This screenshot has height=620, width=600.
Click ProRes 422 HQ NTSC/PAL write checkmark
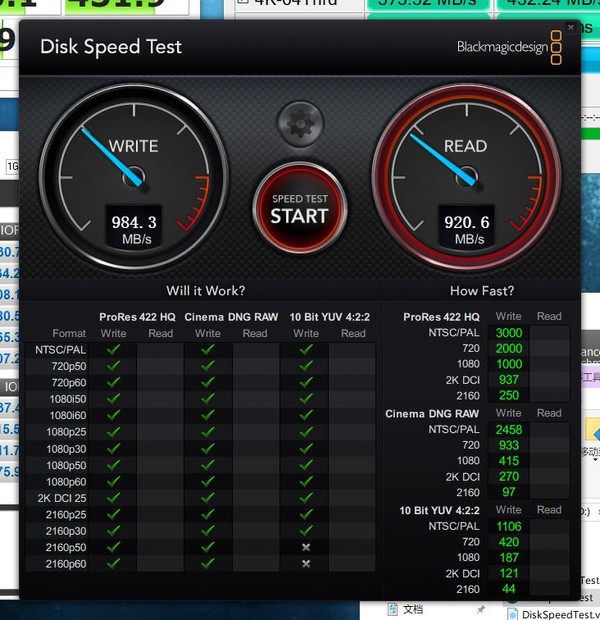click(113, 349)
